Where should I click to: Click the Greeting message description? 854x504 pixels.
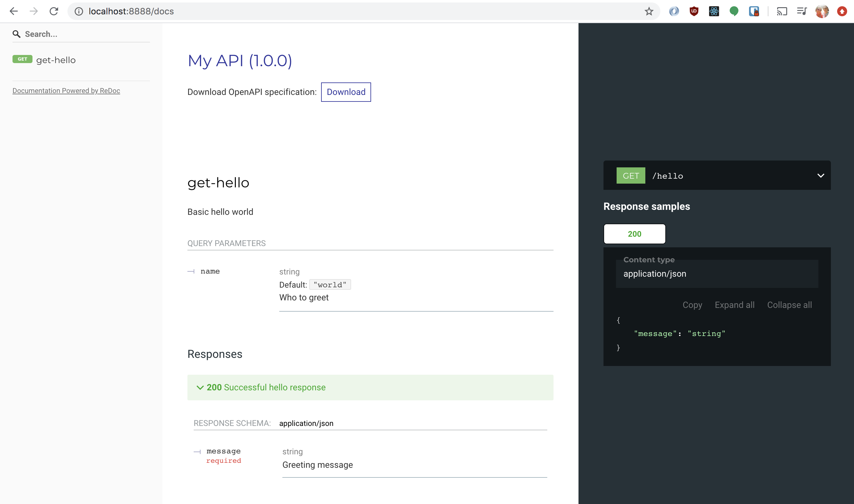(x=317, y=465)
